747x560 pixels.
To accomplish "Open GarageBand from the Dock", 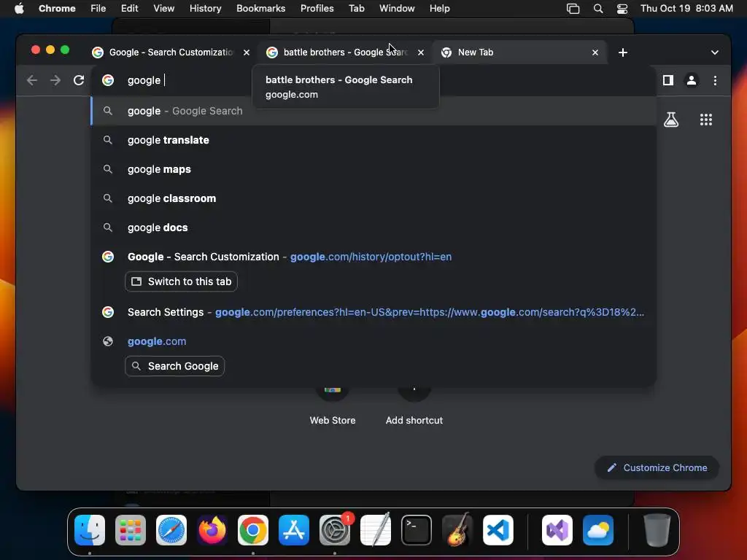I will (457, 530).
